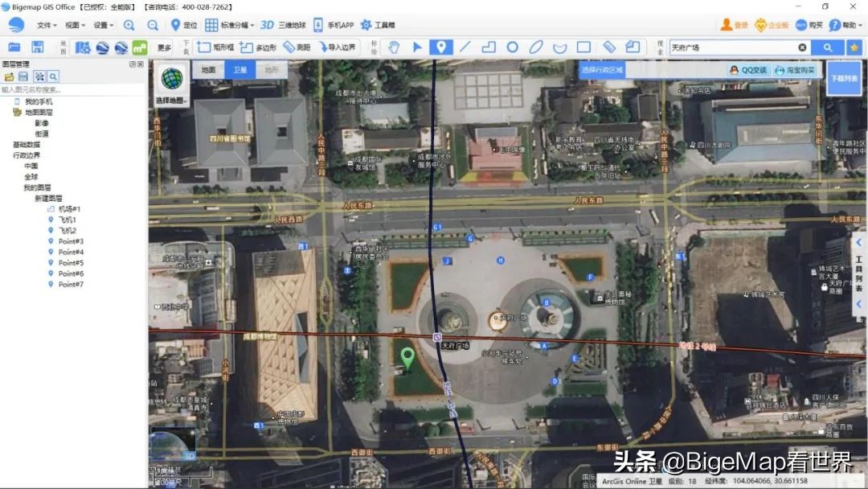
Task: Select the ellipse drawing tool
Action: 536,47
